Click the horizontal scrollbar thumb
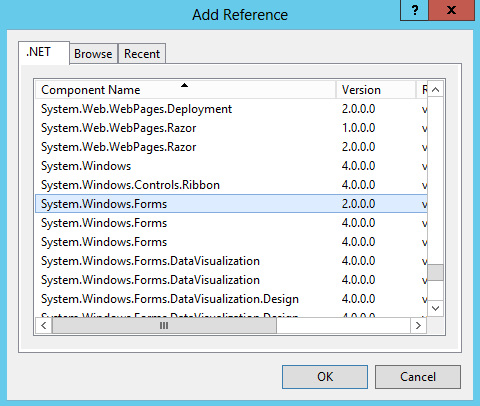Viewport: 480px width, 406px height. pyautogui.click(x=164, y=325)
